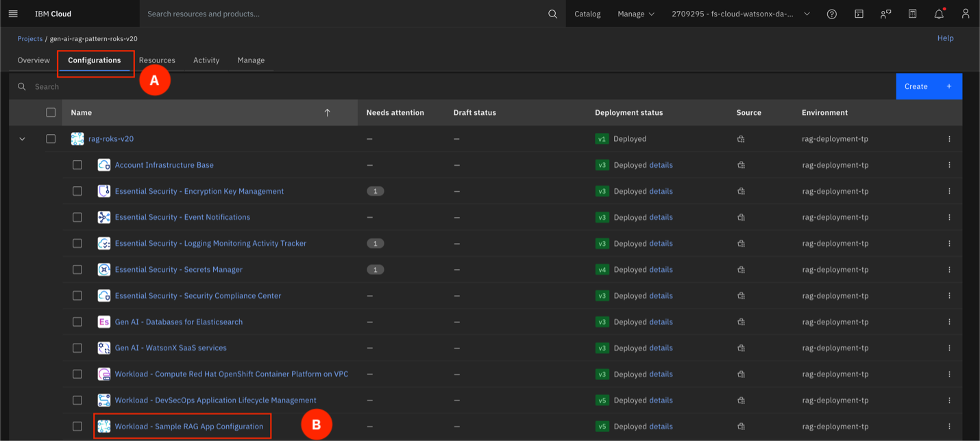
Task: Open the notifications bell icon
Action: (939, 14)
